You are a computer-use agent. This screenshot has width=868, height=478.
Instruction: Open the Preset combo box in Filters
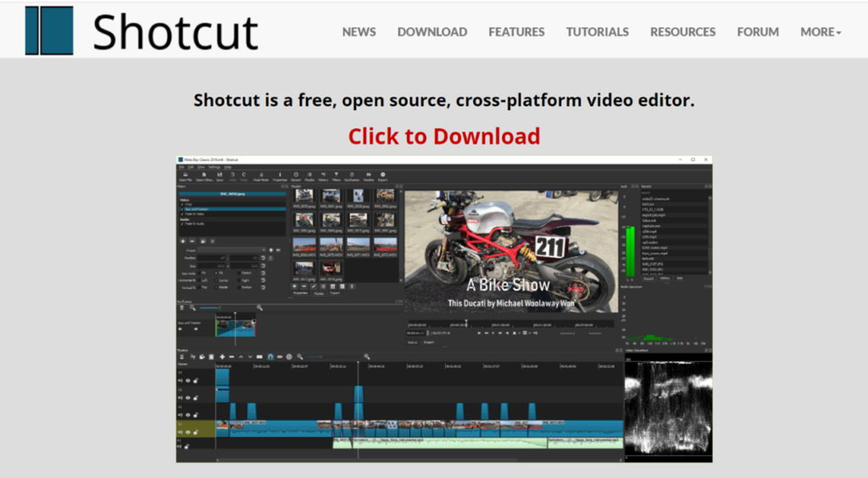click(x=231, y=251)
